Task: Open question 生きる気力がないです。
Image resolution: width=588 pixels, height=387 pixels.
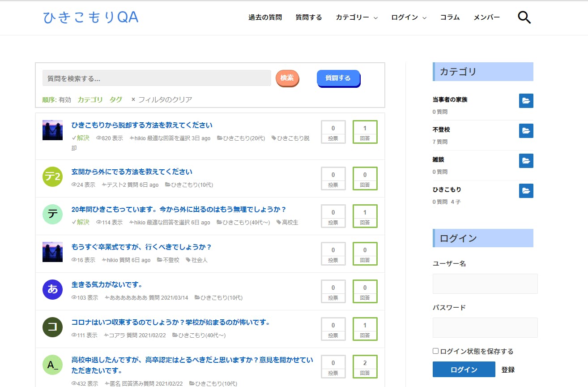Action: pyautogui.click(x=107, y=285)
